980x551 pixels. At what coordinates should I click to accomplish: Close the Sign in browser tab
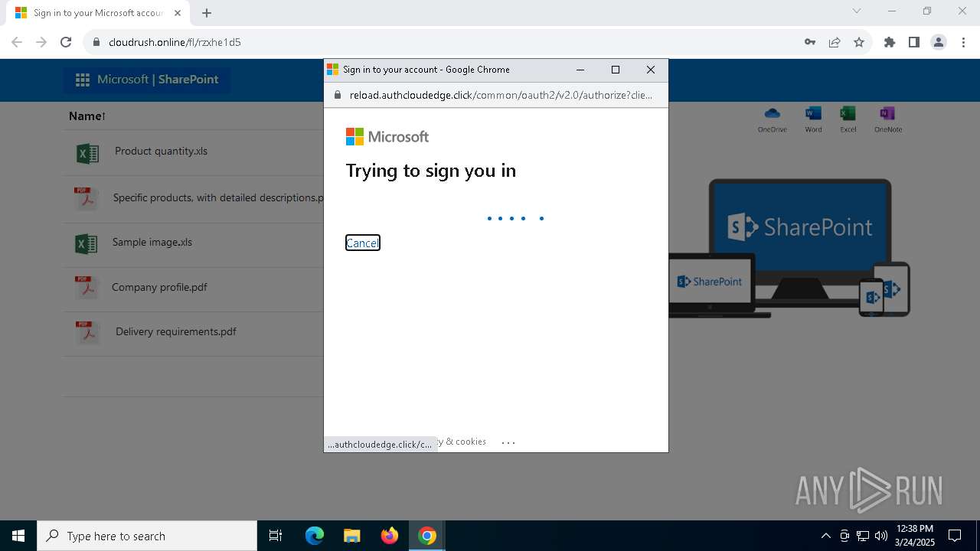[178, 13]
